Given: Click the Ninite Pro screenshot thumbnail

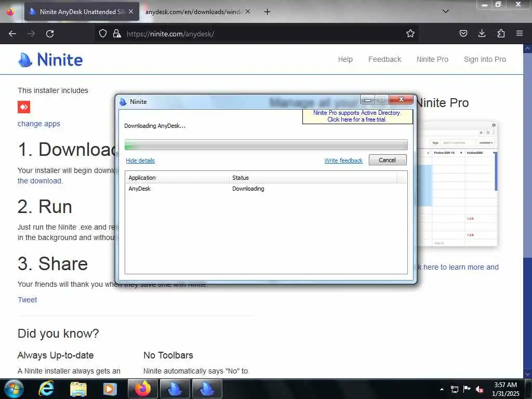Looking at the screenshot, I should (x=458, y=183).
